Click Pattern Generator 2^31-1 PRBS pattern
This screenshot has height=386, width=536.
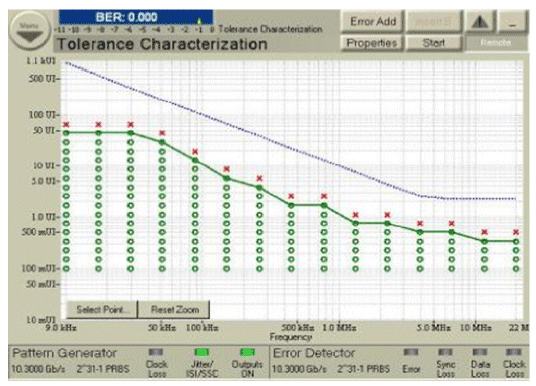(x=103, y=369)
